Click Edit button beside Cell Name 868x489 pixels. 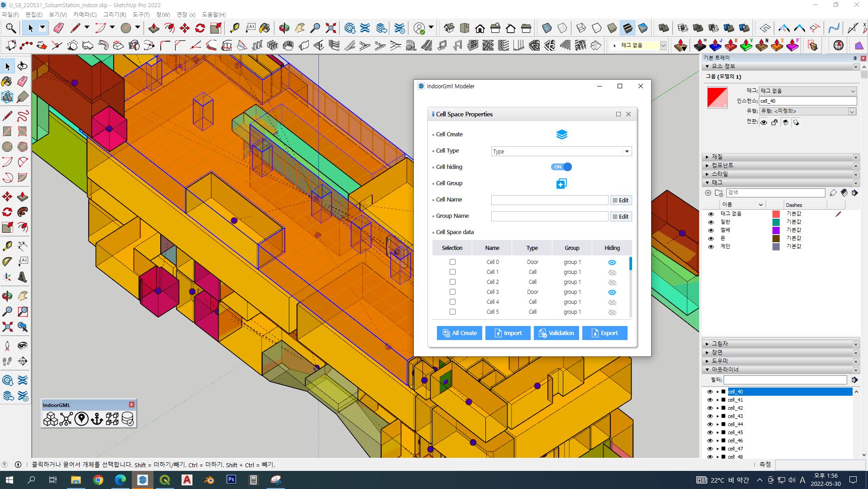point(621,200)
